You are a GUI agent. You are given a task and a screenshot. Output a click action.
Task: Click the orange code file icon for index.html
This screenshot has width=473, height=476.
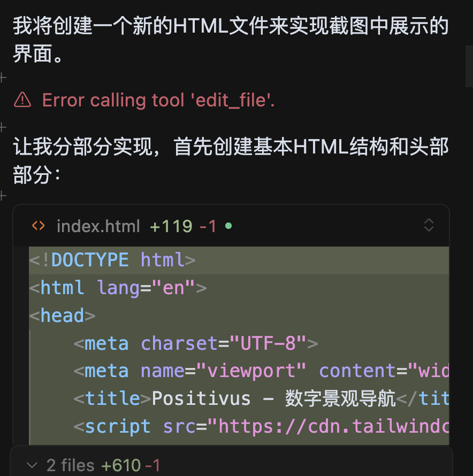pyautogui.click(x=39, y=226)
